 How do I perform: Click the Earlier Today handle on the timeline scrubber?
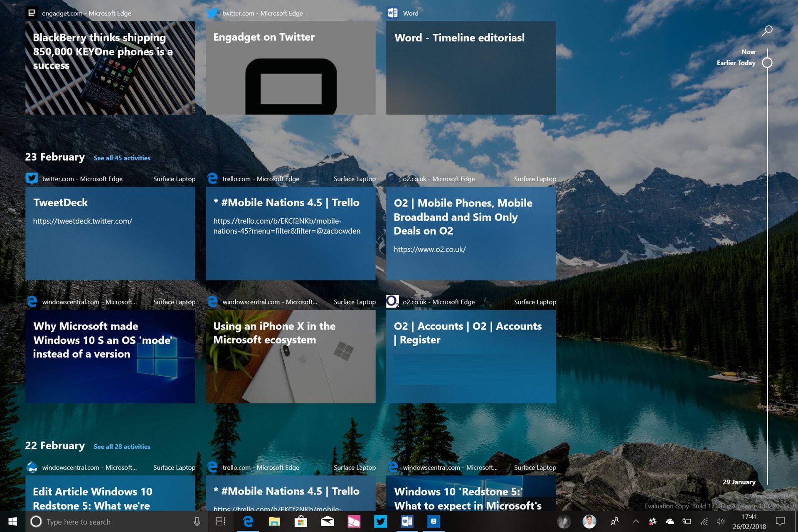coord(767,63)
